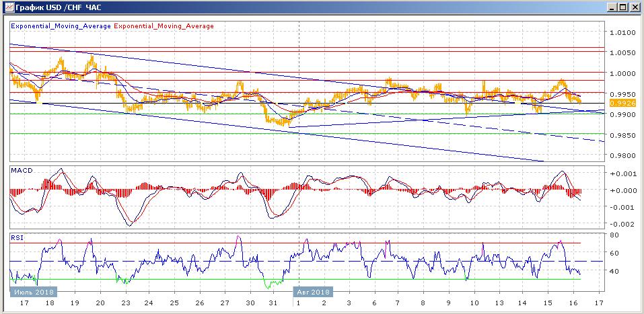Click the 'Авг 2018' month marker
Viewport: 644px width, 314px height.
tap(313, 292)
